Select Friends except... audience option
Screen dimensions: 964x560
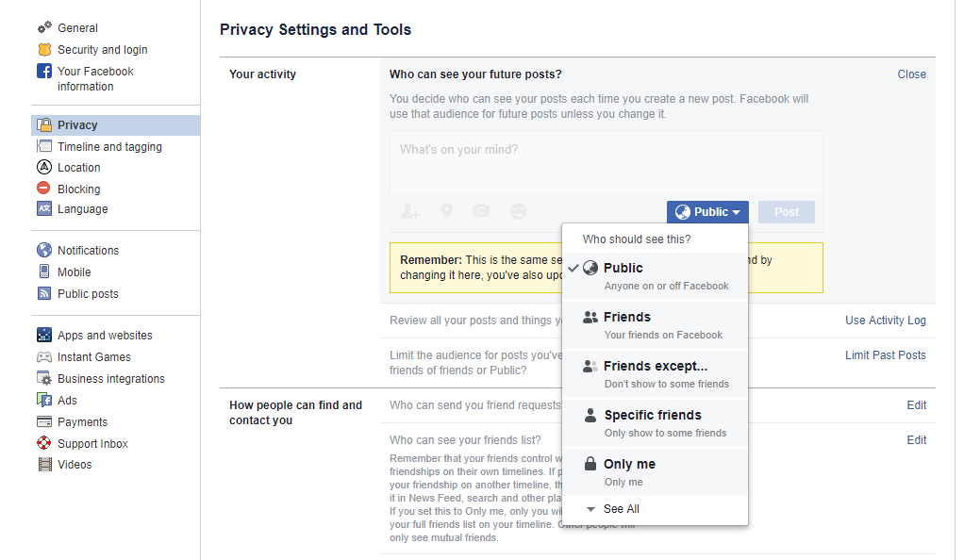tap(656, 374)
